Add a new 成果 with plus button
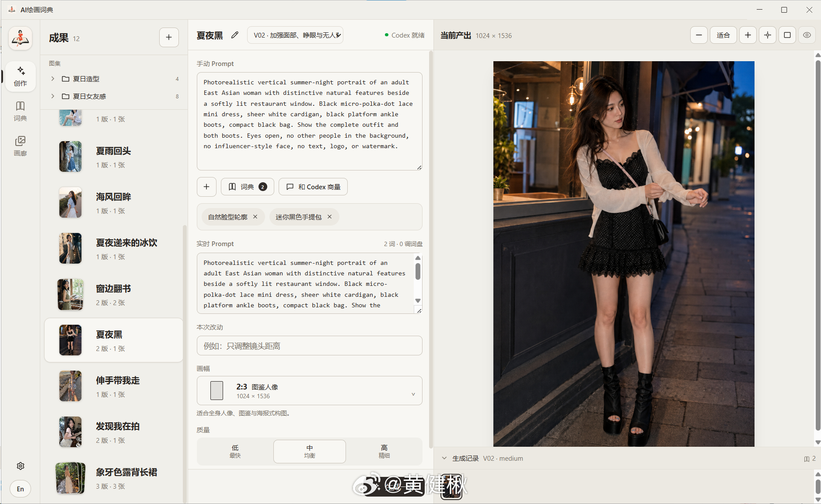Screen dimensions: 821x504 tap(169, 38)
